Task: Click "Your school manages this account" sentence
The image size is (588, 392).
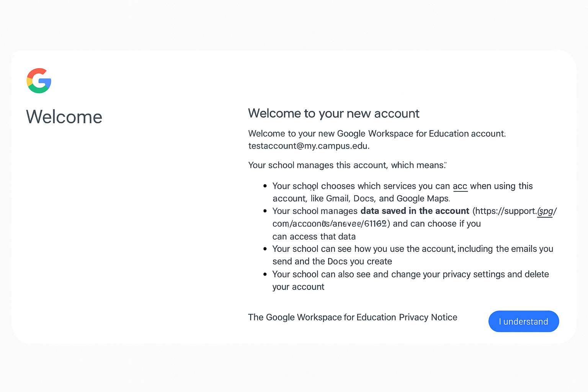Action: click(347, 165)
